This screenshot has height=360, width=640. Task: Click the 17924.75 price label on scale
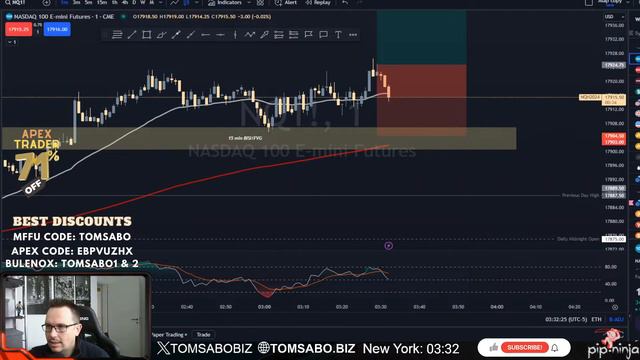coord(614,65)
